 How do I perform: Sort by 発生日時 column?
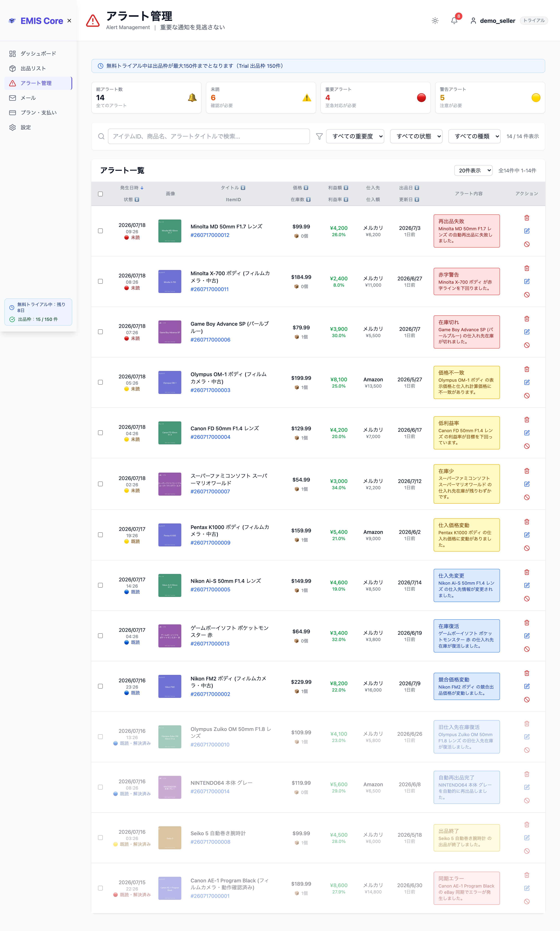click(x=132, y=188)
